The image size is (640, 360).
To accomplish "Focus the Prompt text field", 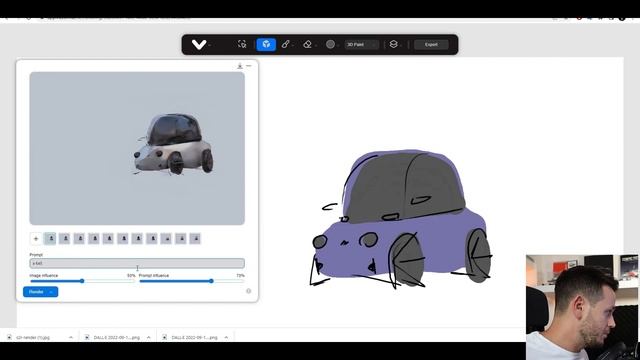I will (137, 263).
